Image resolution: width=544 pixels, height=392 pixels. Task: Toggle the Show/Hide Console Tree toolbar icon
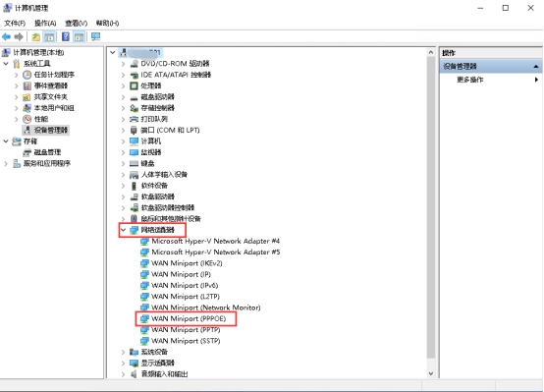[x=50, y=36]
